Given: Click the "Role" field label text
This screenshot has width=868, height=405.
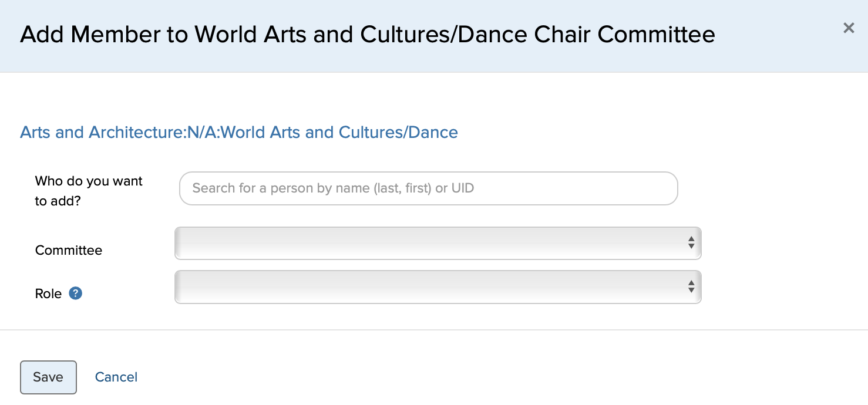Looking at the screenshot, I should point(48,293).
